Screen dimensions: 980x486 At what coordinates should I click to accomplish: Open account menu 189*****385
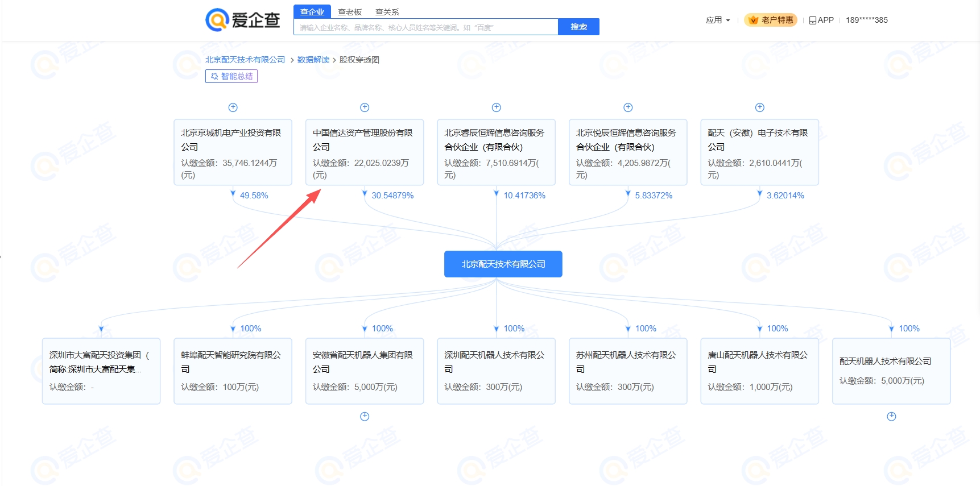pos(866,20)
